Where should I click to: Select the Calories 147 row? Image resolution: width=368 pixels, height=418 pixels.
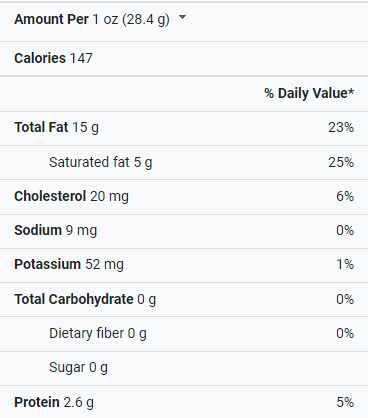tap(184, 58)
